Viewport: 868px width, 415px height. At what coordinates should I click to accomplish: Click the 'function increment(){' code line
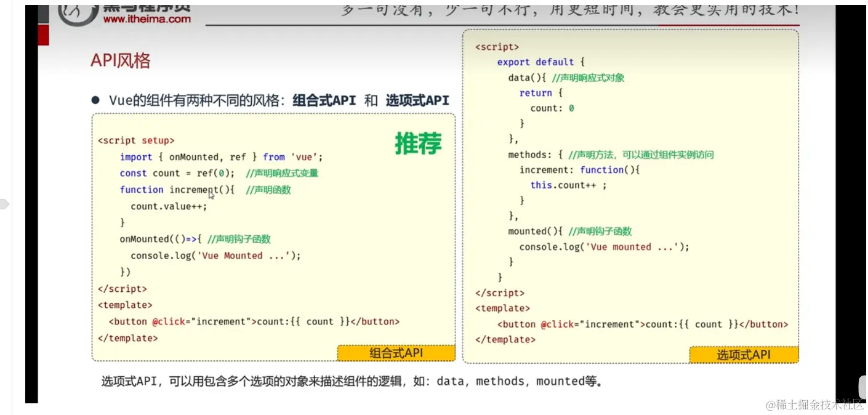pyautogui.click(x=177, y=190)
